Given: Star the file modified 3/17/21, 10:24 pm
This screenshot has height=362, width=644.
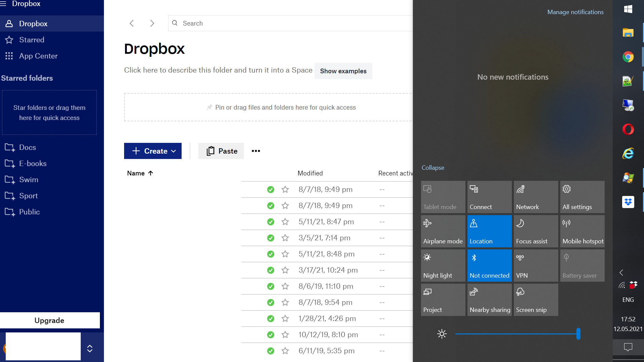Looking at the screenshot, I should coord(285,270).
